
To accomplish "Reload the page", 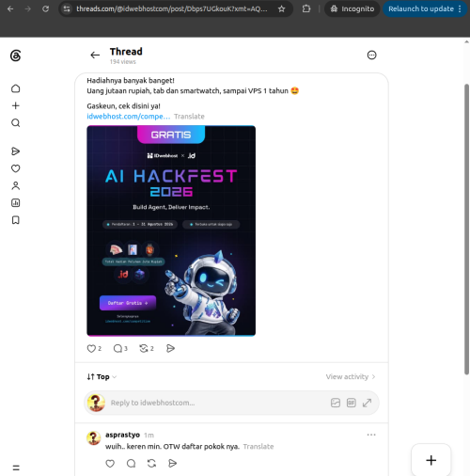I will click(x=46, y=8).
